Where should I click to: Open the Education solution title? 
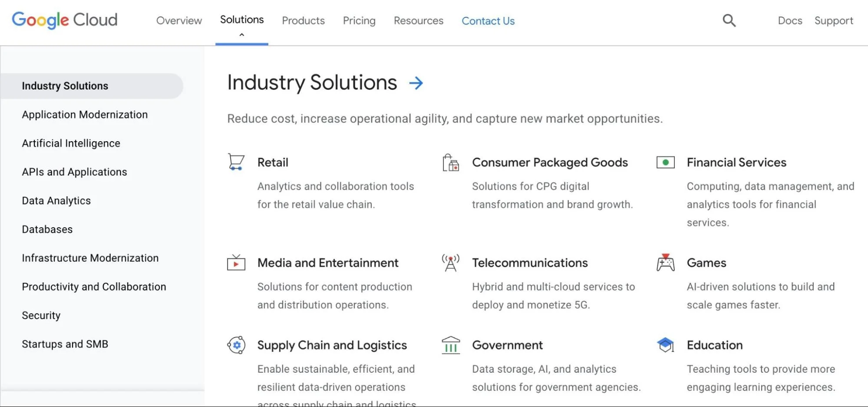point(714,345)
